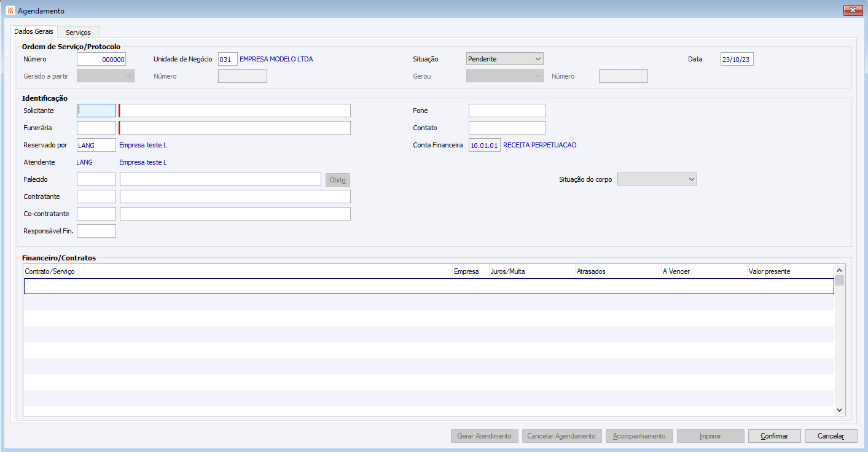
Task: Click the Valor presente column header
Action: click(791, 271)
